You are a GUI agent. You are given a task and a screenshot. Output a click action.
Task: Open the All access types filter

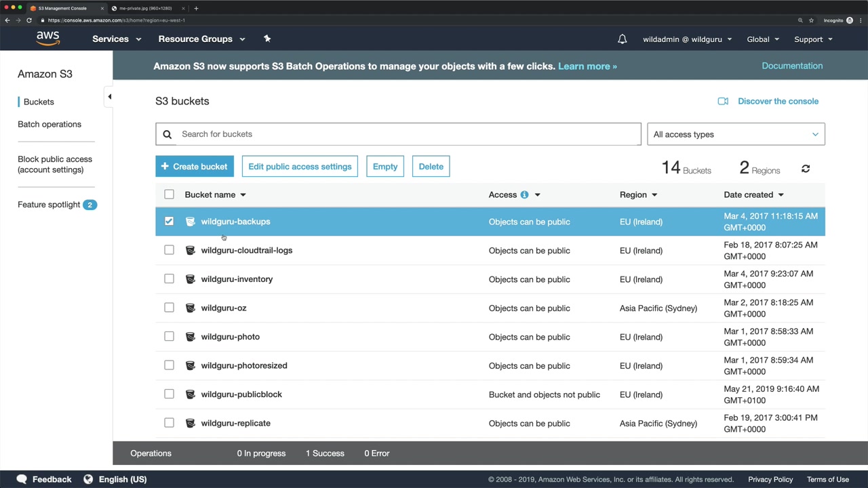(736, 134)
